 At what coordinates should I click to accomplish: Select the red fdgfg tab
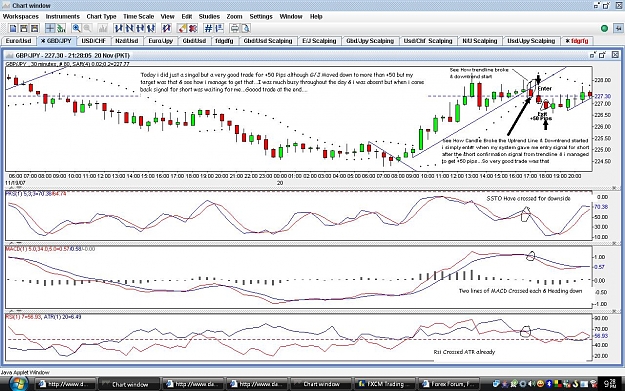[577, 41]
